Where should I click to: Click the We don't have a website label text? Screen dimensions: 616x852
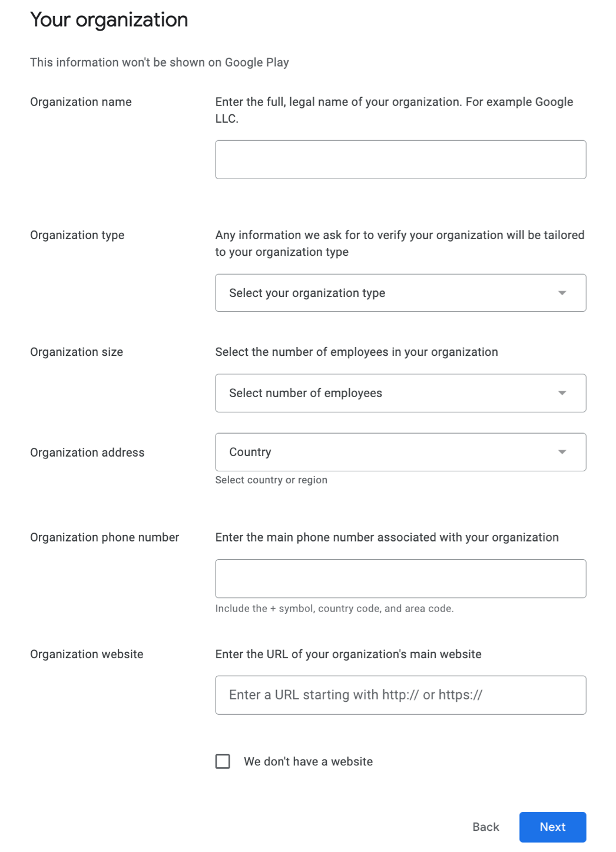point(308,761)
